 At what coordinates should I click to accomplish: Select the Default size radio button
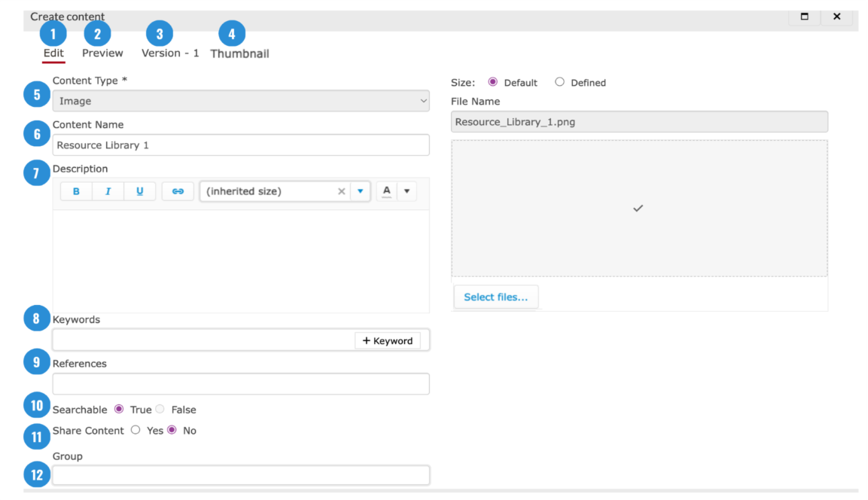(492, 82)
